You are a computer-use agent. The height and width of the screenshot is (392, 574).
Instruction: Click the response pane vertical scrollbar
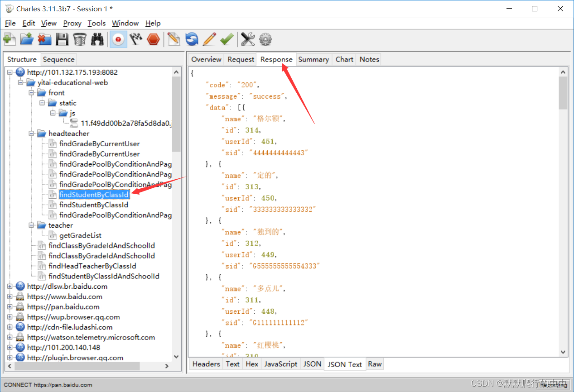(x=563, y=93)
